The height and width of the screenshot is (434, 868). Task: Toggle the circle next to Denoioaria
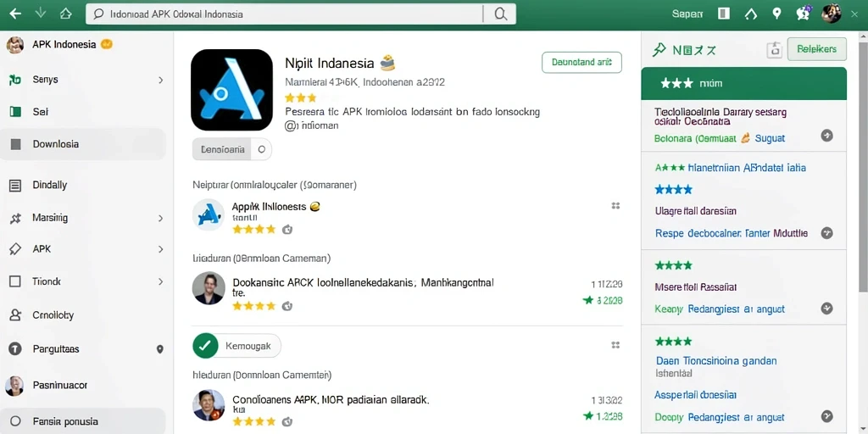pyautogui.click(x=261, y=149)
